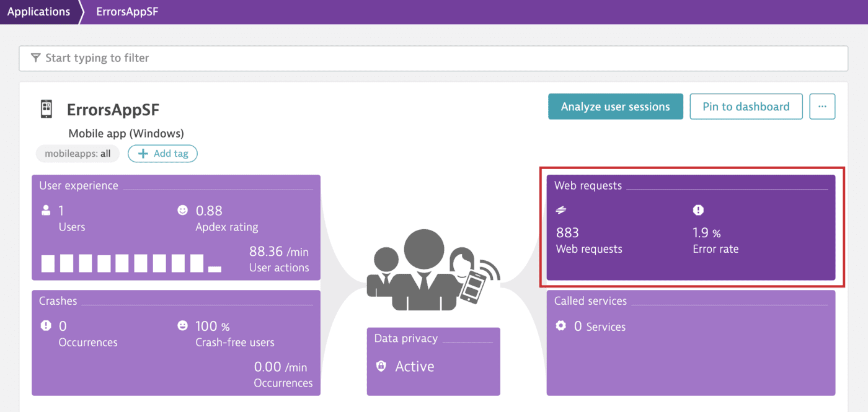Click the crash Occurrences alert icon
The image size is (868, 412).
click(x=46, y=325)
